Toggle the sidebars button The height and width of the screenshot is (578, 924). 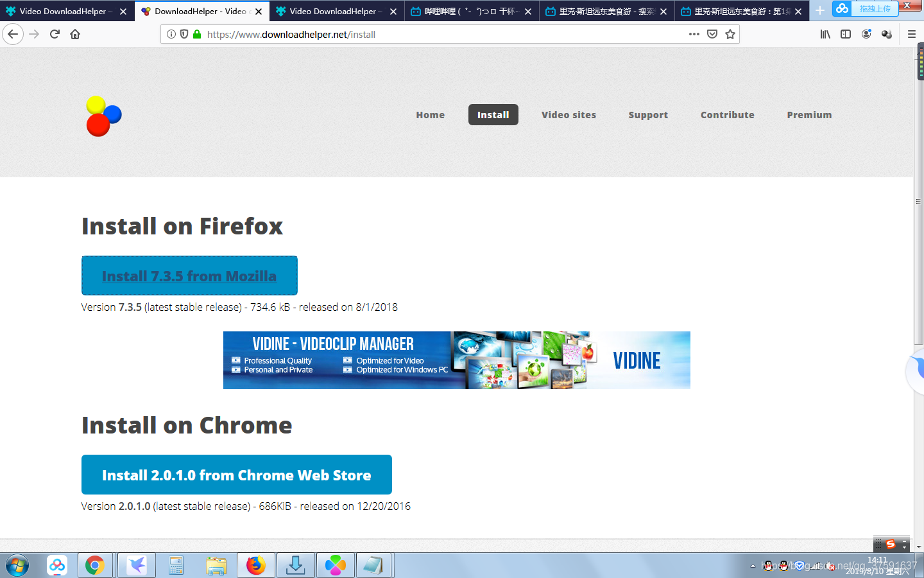[846, 34]
